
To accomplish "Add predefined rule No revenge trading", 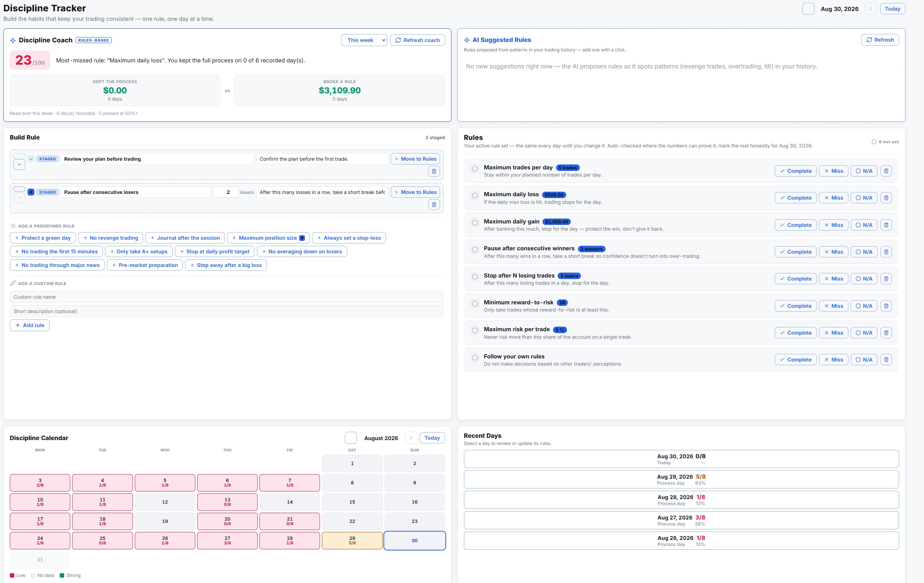I will coord(111,238).
